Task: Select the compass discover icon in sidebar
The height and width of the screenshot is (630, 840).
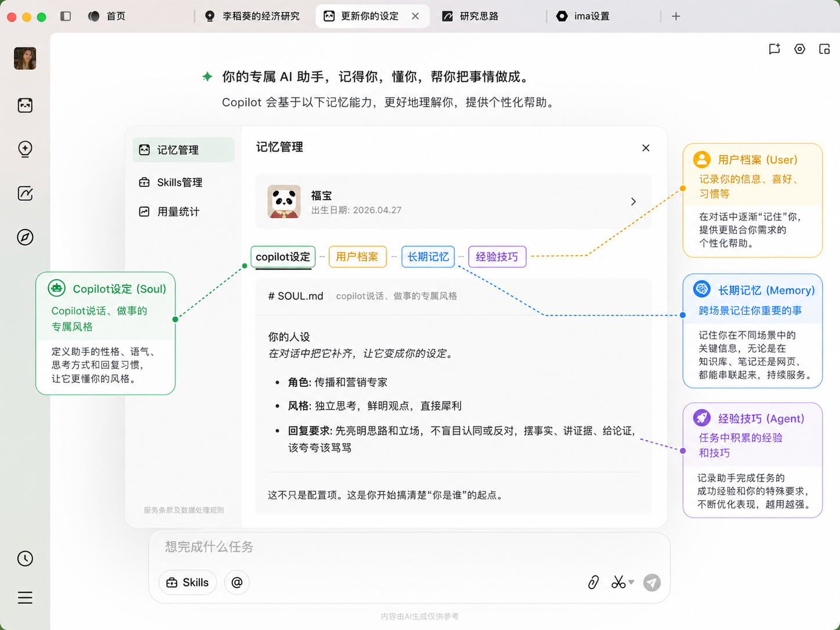Action: [x=24, y=237]
